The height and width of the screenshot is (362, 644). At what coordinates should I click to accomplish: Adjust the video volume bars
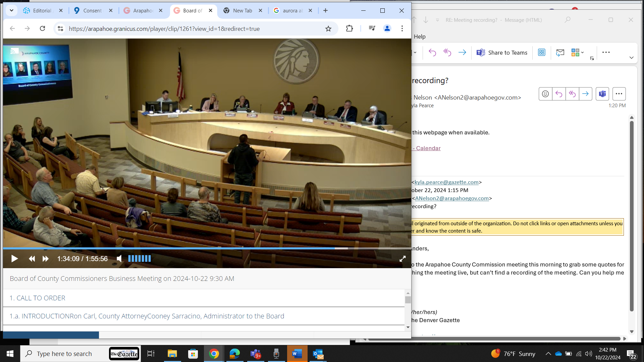tap(140, 258)
